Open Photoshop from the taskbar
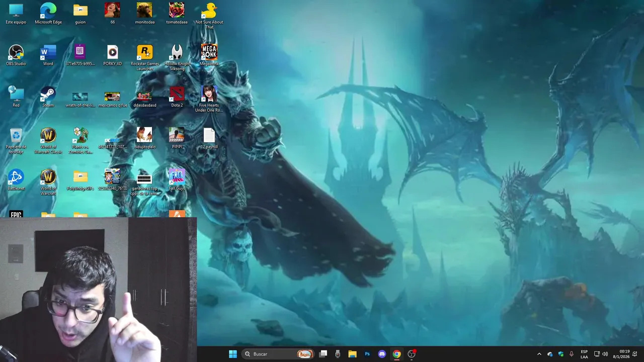Image resolution: width=644 pixels, height=362 pixels. click(367, 354)
